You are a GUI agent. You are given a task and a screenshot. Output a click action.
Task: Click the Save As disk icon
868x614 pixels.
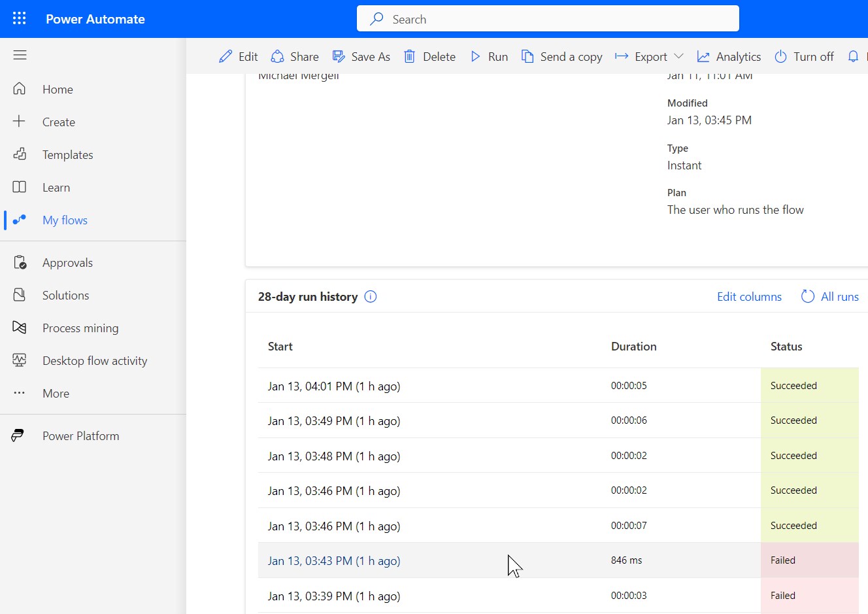pyautogui.click(x=338, y=56)
